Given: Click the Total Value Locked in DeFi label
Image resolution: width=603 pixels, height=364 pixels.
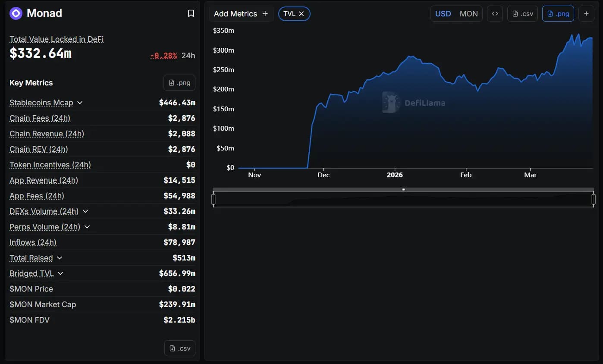Looking at the screenshot, I should pos(57,39).
